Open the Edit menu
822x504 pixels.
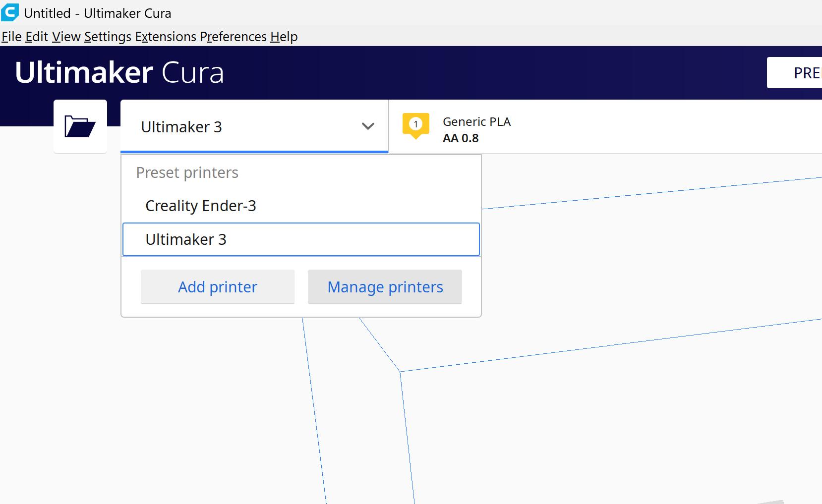pos(37,37)
